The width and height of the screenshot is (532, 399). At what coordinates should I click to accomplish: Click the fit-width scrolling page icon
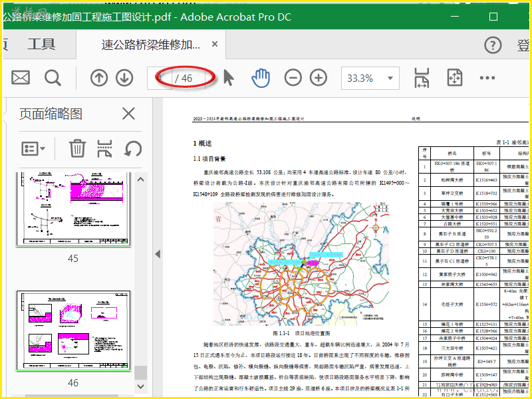pyautogui.click(x=422, y=78)
